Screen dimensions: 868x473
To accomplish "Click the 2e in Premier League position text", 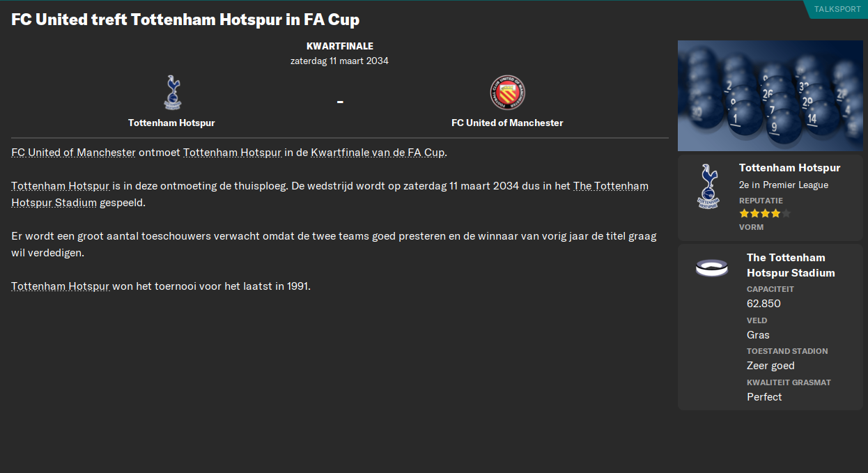I will pyautogui.click(x=786, y=185).
